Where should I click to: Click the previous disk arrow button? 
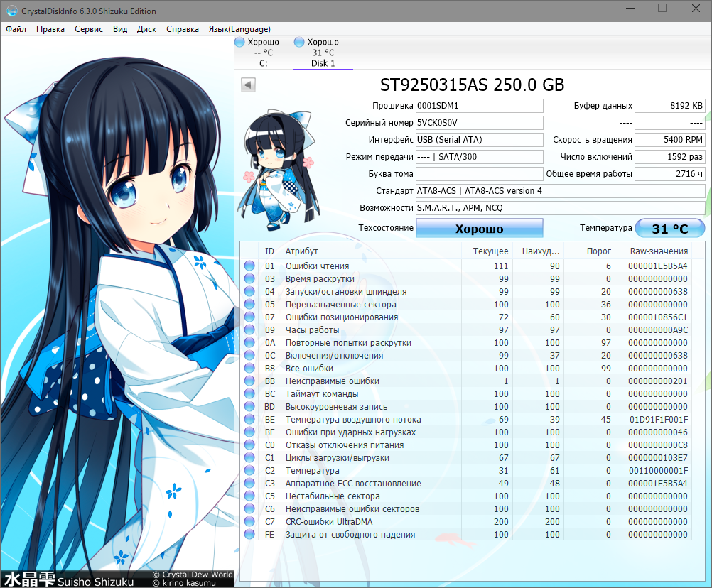(248, 85)
